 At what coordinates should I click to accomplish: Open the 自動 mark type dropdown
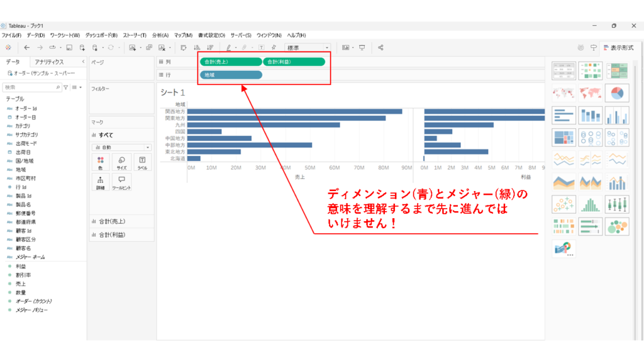(x=148, y=147)
